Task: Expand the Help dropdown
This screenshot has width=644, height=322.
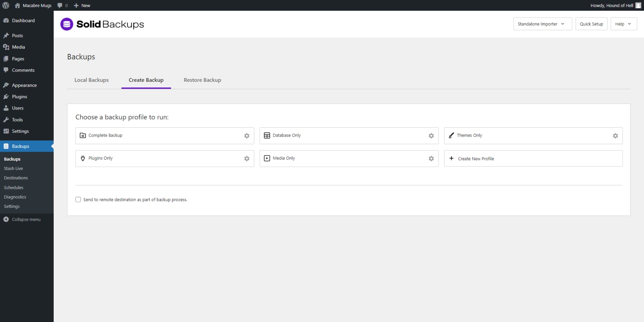Action: pyautogui.click(x=624, y=24)
